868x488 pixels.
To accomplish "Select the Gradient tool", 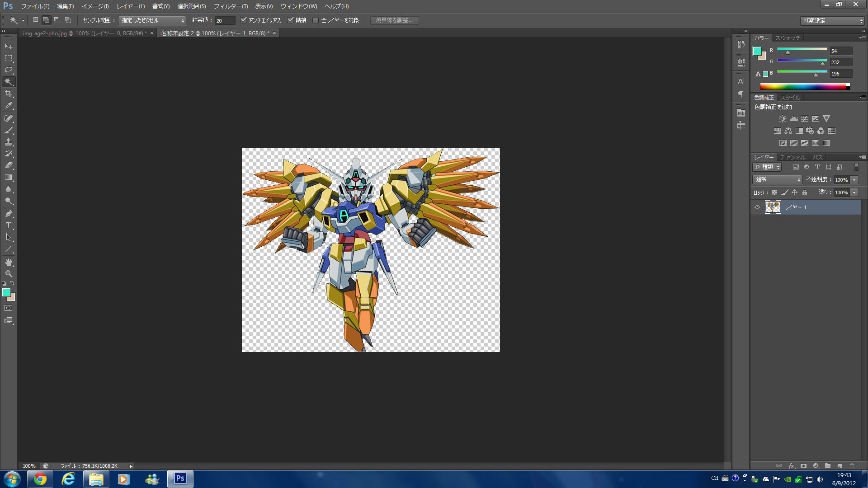I will pos(9,178).
